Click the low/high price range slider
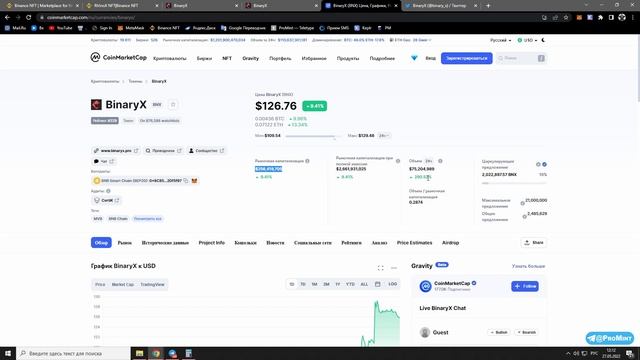Screen dimensions: 640x360 coord(313,136)
